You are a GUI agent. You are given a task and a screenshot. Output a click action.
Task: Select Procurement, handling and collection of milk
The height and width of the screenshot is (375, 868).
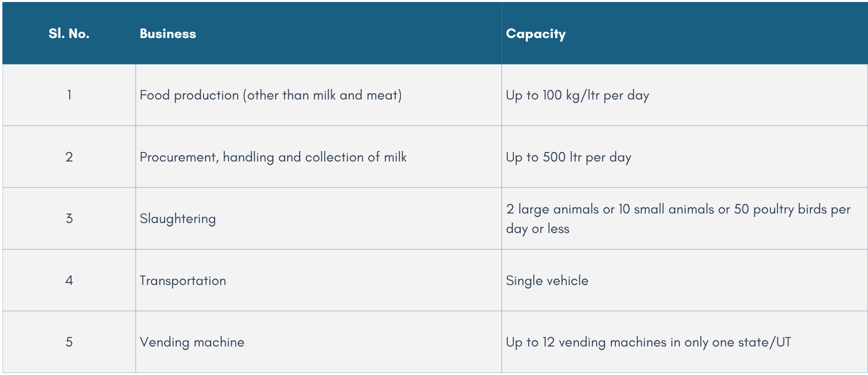tap(273, 157)
